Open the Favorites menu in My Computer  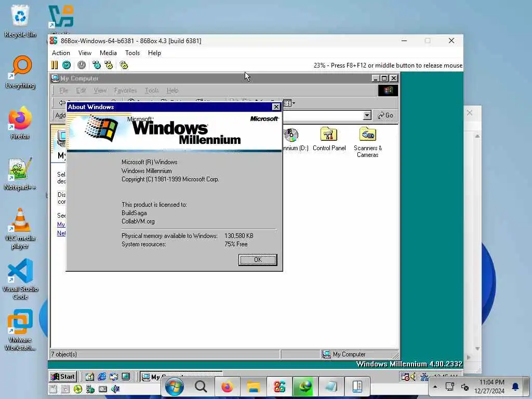(x=126, y=90)
